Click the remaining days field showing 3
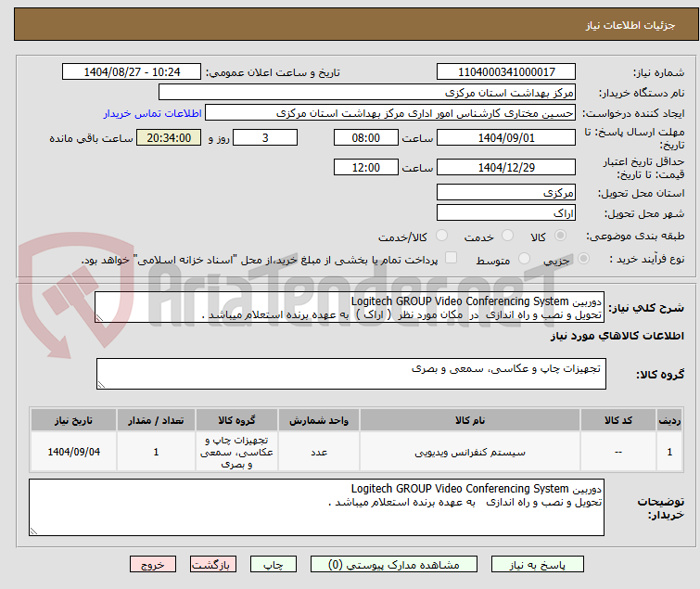700x589 pixels. pyautogui.click(x=265, y=137)
